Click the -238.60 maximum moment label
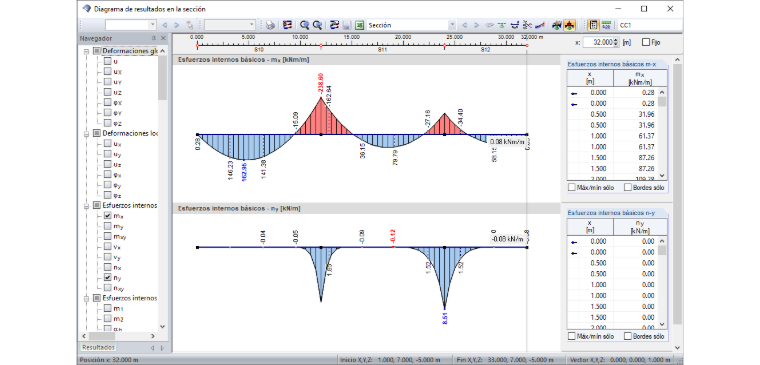This screenshot has height=365, width=760. pos(320,83)
